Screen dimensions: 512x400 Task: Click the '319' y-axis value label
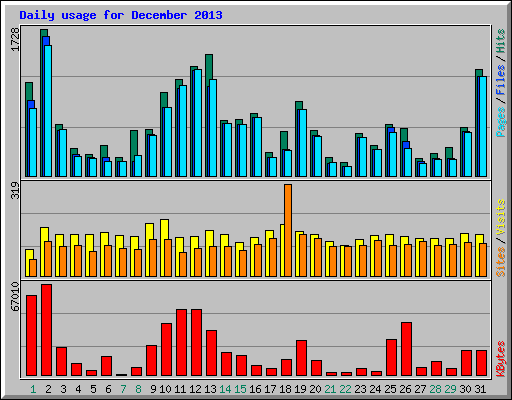(x=15, y=191)
